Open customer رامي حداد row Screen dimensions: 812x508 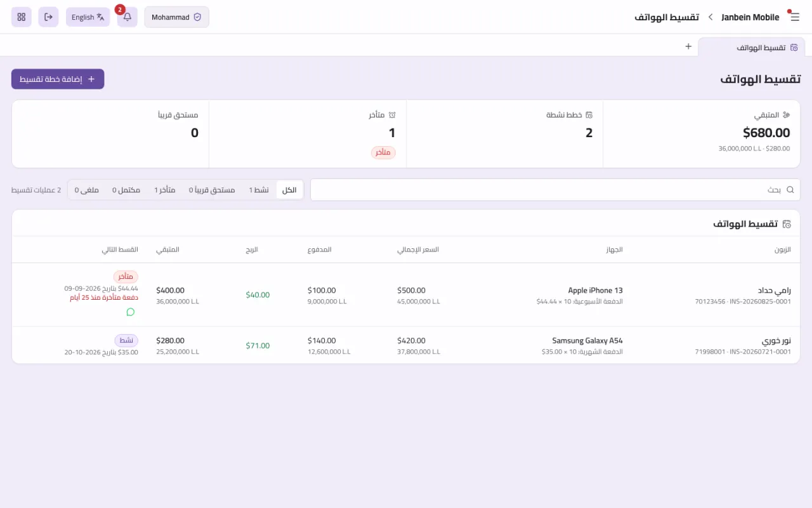(x=406, y=295)
